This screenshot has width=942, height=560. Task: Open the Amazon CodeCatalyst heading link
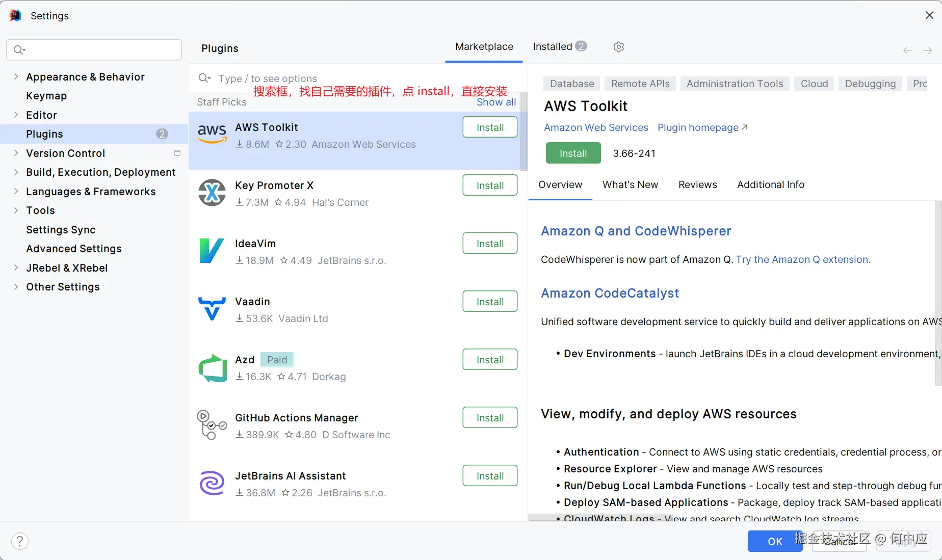point(610,293)
